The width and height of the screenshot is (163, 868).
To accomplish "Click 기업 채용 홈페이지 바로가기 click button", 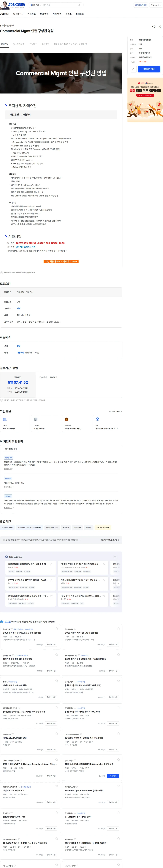I will pos(61,262).
